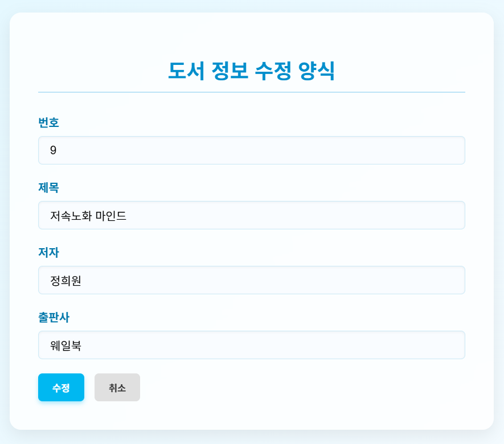Click the 도서 정보 수정 양식 heading
The width and height of the screenshot is (504, 444).
(252, 71)
